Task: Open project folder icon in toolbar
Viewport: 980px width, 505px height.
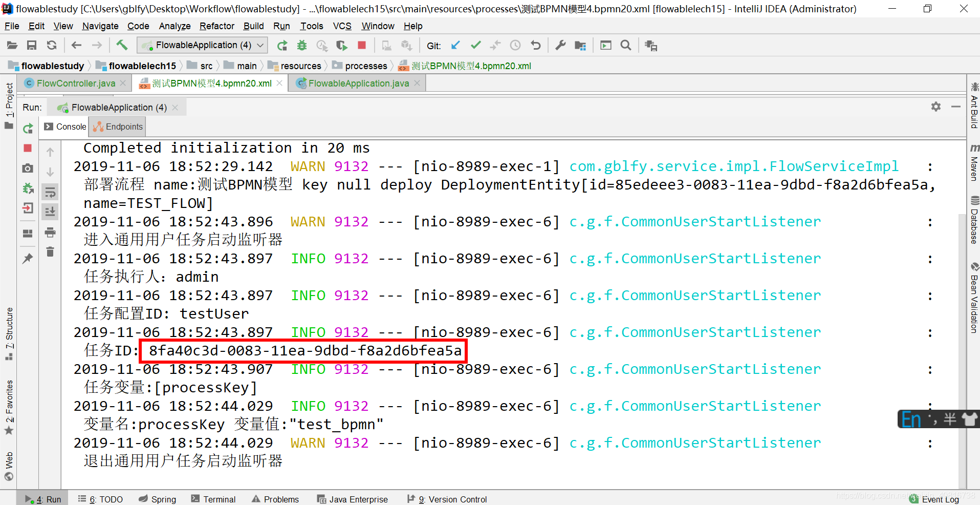Action: pyautogui.click(x=12, y=46)
